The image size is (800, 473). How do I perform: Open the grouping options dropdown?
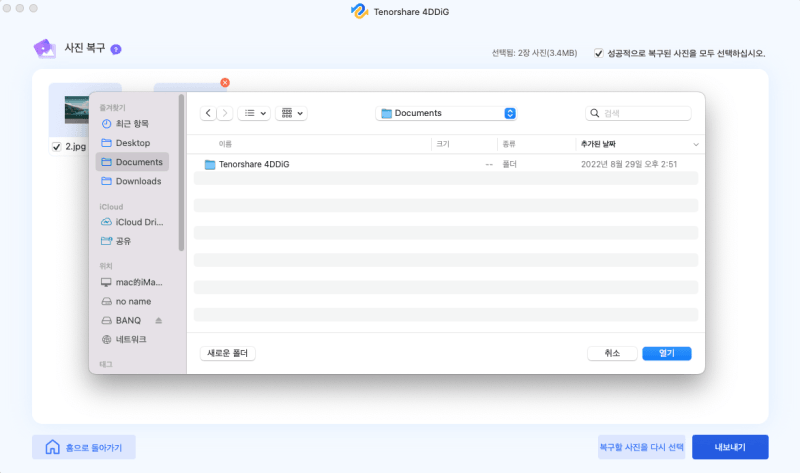291,113
